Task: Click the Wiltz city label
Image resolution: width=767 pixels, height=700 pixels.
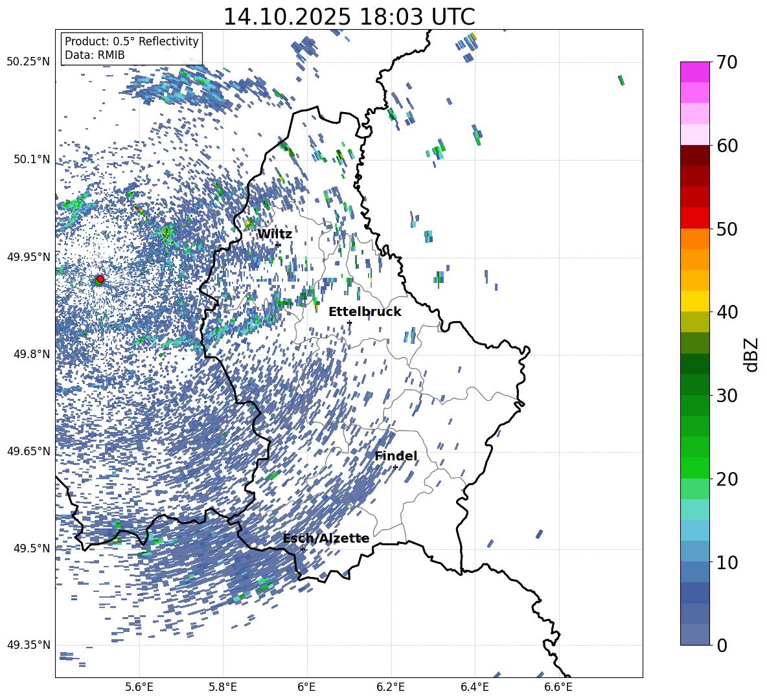Action: [275, 234]
